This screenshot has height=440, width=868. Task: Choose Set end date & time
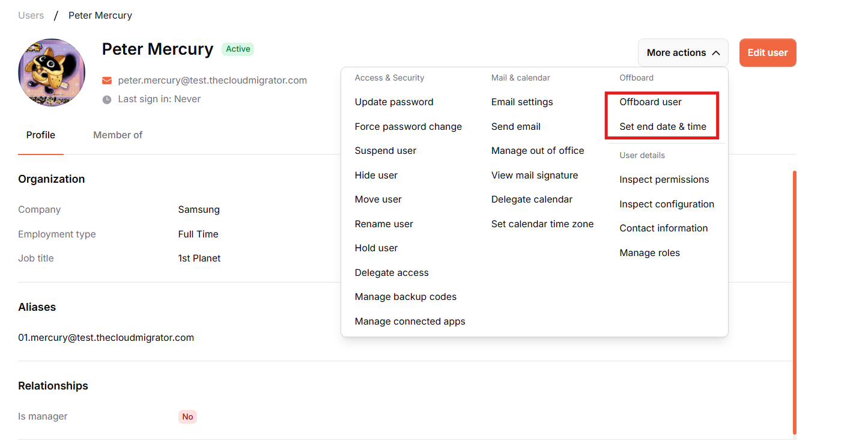click(x=663, y=127)
